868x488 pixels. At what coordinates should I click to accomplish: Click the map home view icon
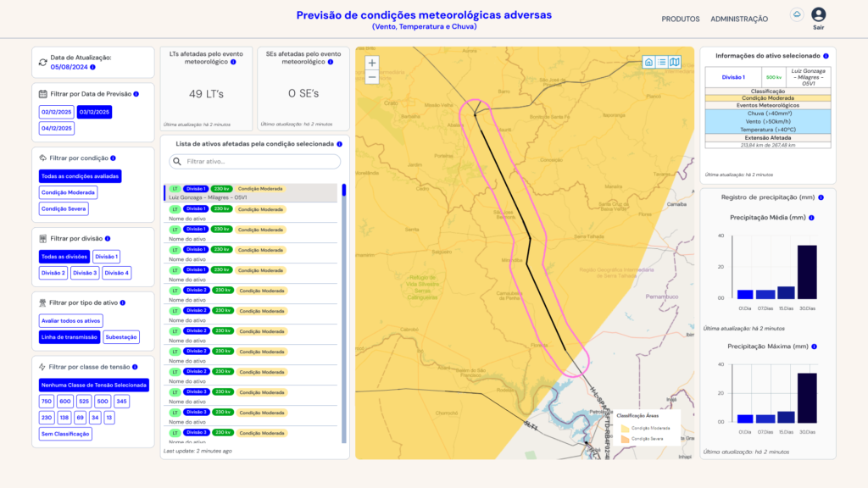648,62
